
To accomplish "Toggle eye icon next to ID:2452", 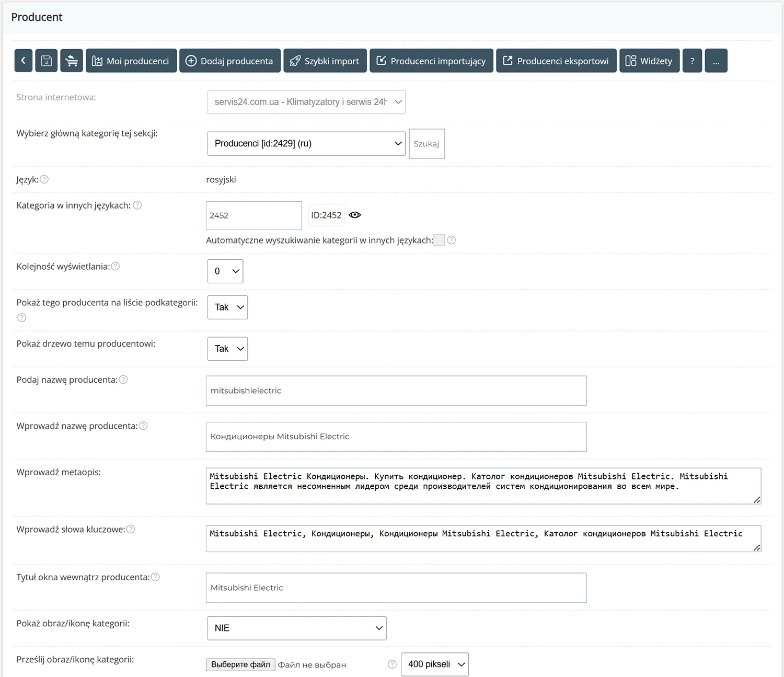I will pyautogui.click(x=355, y=215).
